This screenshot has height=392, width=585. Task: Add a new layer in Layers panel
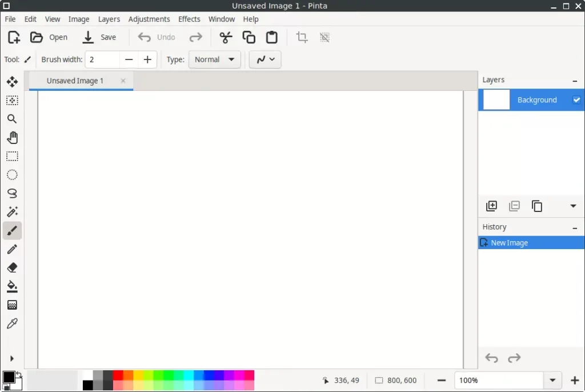point(492,206)
